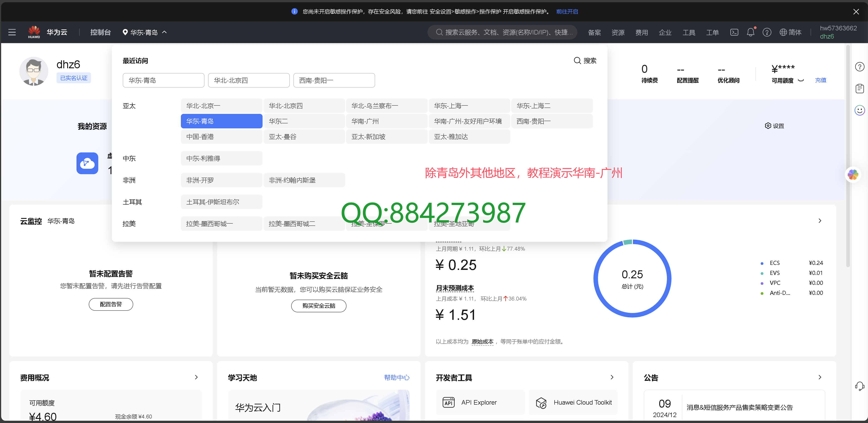The image size is (868, 423).
Task: Click the 前往开启 link in banner
Action: tap(567, 11)
